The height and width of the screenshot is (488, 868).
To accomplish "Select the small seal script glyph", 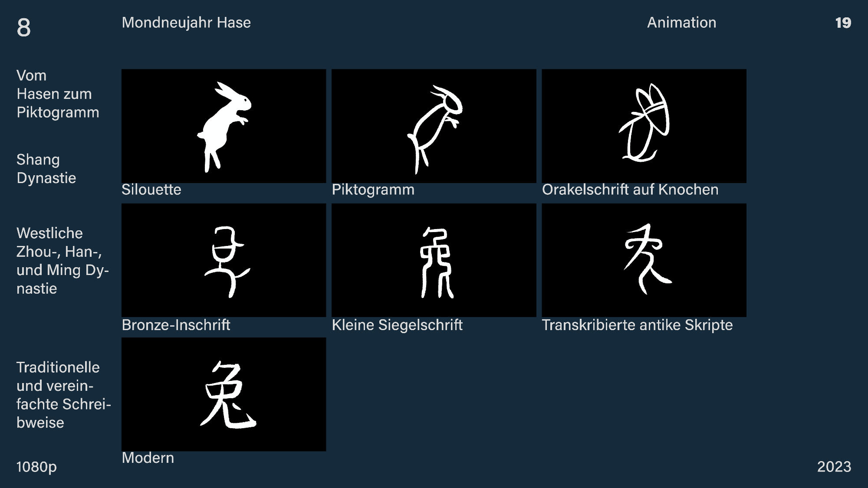I will [x=434, y=260].
